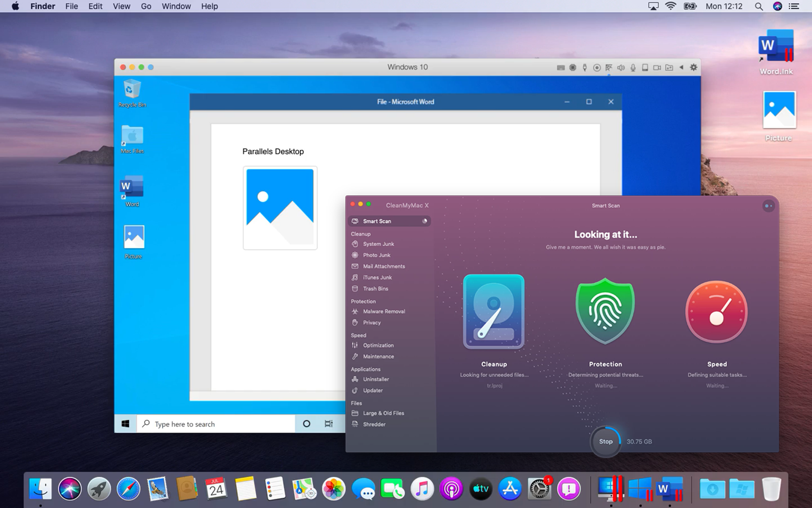Stop the Smart Scan
This screenshot has height=508, width=812.
605,441
